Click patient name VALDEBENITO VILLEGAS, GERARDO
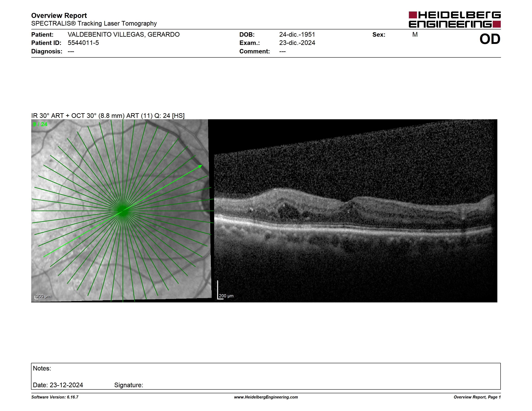532x411 pixels. 124,35
